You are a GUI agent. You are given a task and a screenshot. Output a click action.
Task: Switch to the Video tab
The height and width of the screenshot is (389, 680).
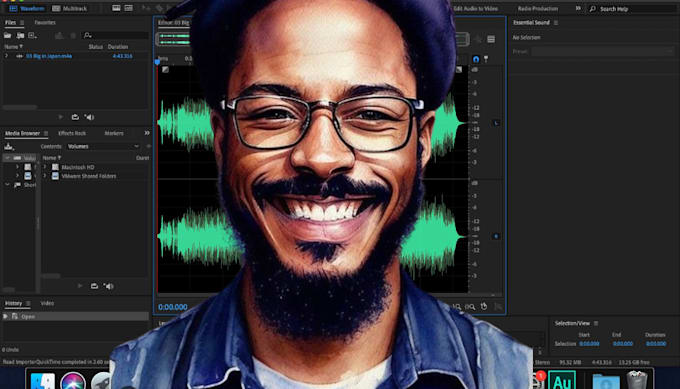pos(47,303)
